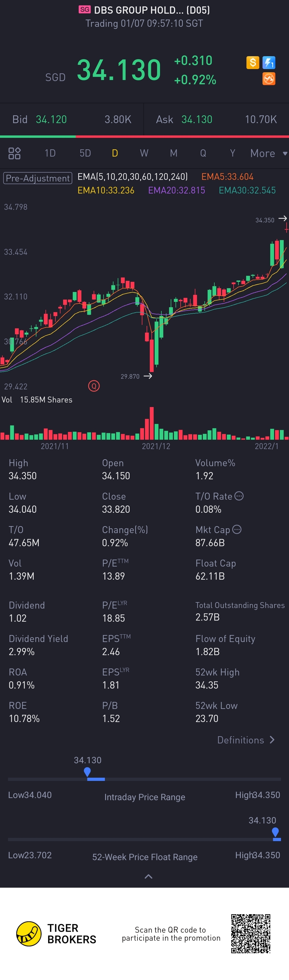Tap the promotion QR code
This screenshot has width=289, height=980.
tap(250, 934)
